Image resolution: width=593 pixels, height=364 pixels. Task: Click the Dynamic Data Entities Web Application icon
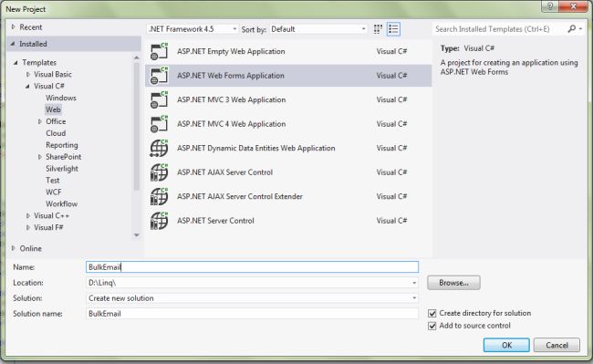tap(160, 148)
